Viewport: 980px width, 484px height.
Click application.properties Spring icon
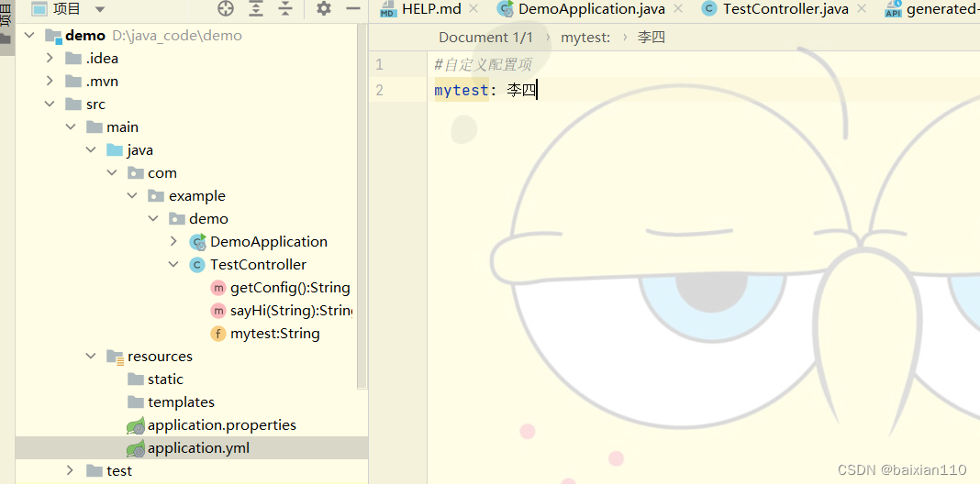[x=136, y=426]
